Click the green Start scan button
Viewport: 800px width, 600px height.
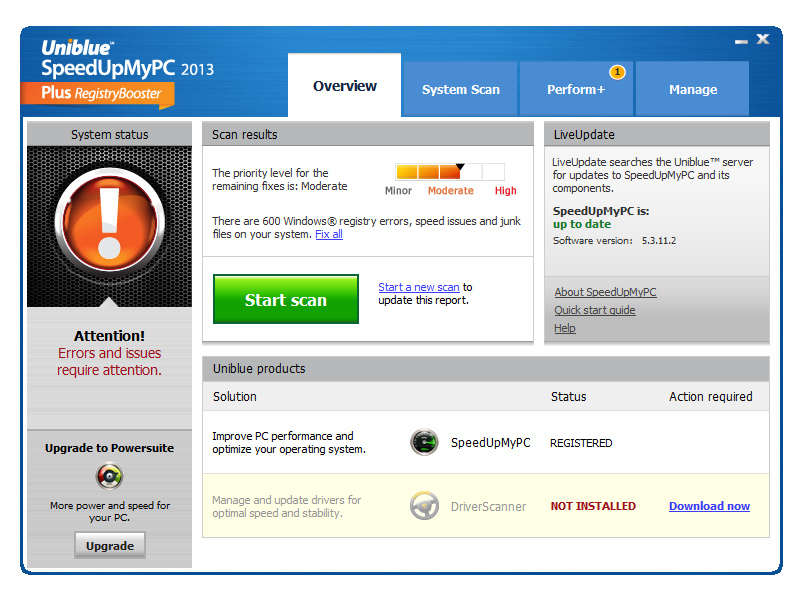(x=286, y=299)
